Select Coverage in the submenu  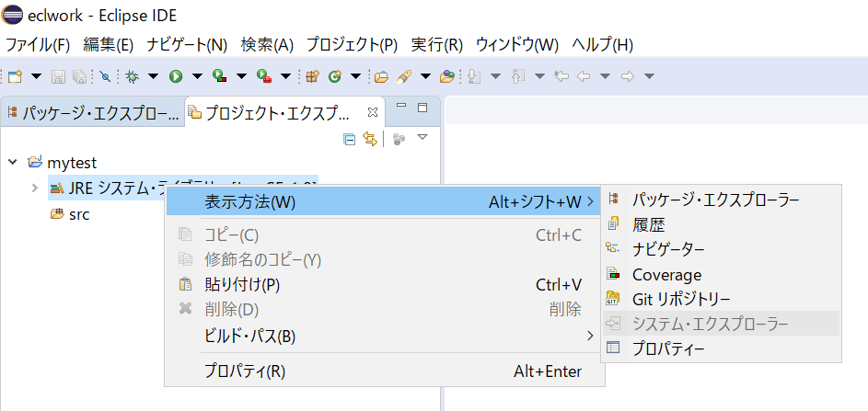(x=722, y=274)
